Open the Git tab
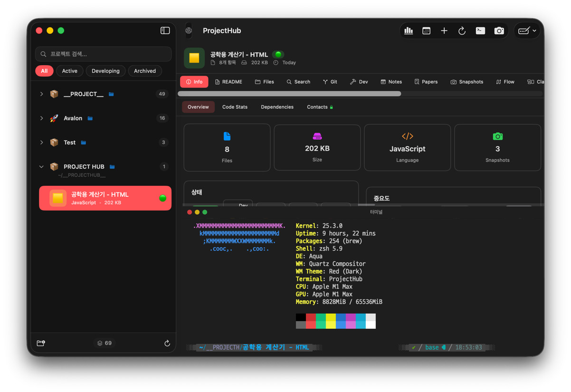571x392 pixels. (330, 82)
